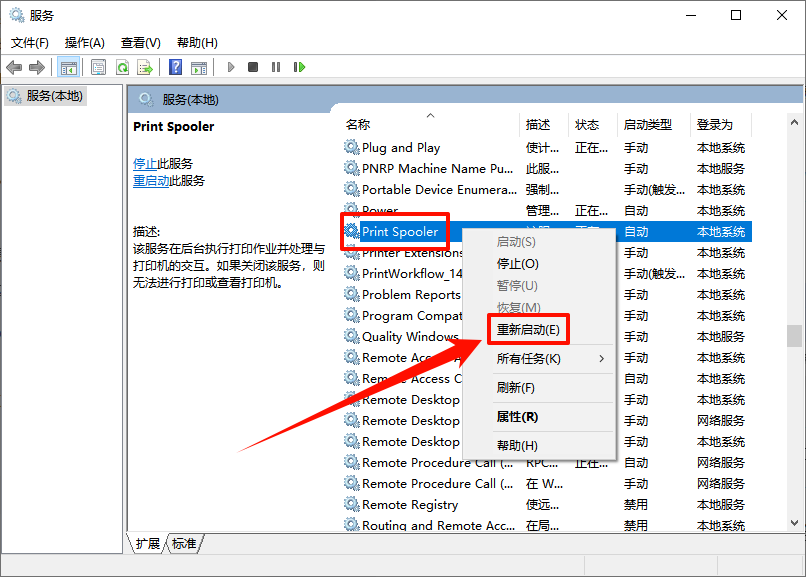Screen dimensions: 806x577
Task: Toggle Show/Hide Console Tree toolbar button
Action: click(69, 67)
